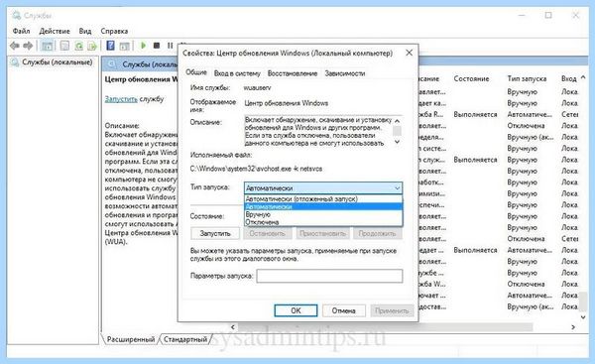Screen dimensions: 595x364
Task: Open the Действие menu
Action: 55,31
